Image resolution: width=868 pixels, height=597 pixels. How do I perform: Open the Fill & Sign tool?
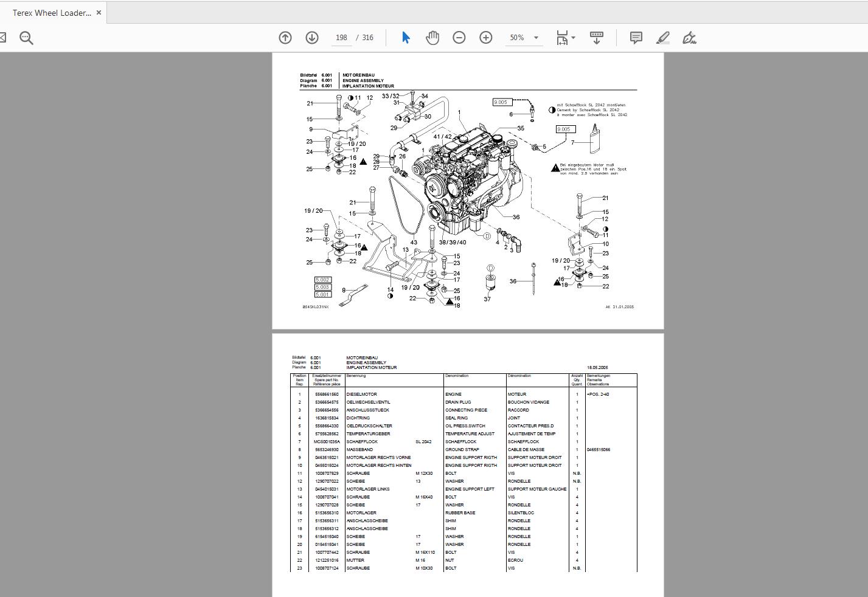tap(690, 37)
